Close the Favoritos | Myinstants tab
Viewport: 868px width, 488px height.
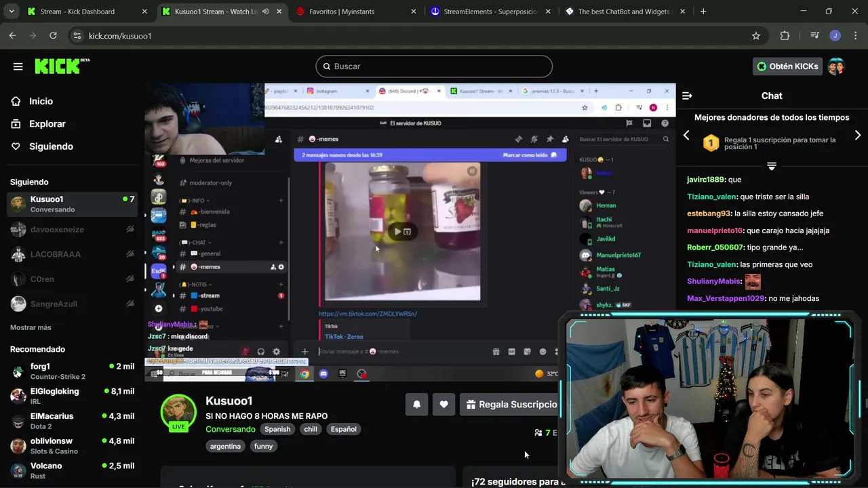pyautogui.click(x=413, y=12)
